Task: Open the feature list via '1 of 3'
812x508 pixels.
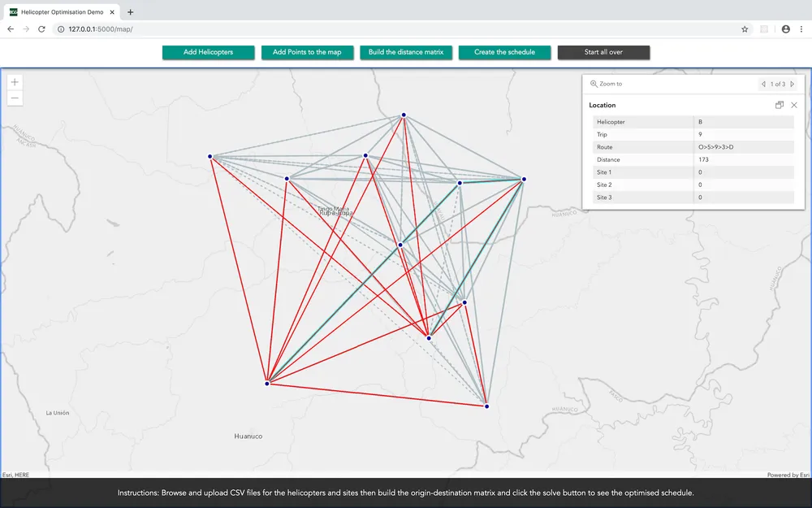Action: point(778,84)
